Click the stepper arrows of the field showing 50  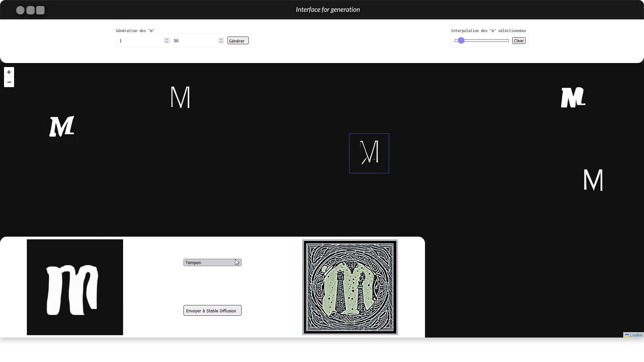[221, 41]
